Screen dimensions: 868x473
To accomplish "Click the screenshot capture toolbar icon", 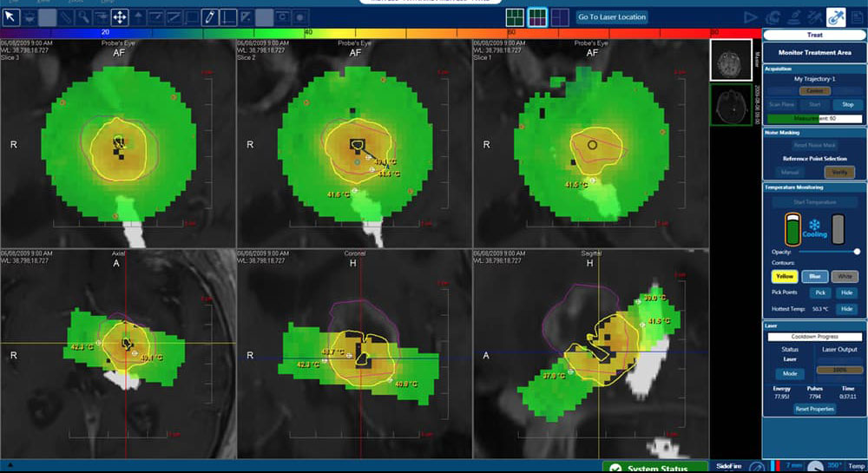I will click(282, 17).
